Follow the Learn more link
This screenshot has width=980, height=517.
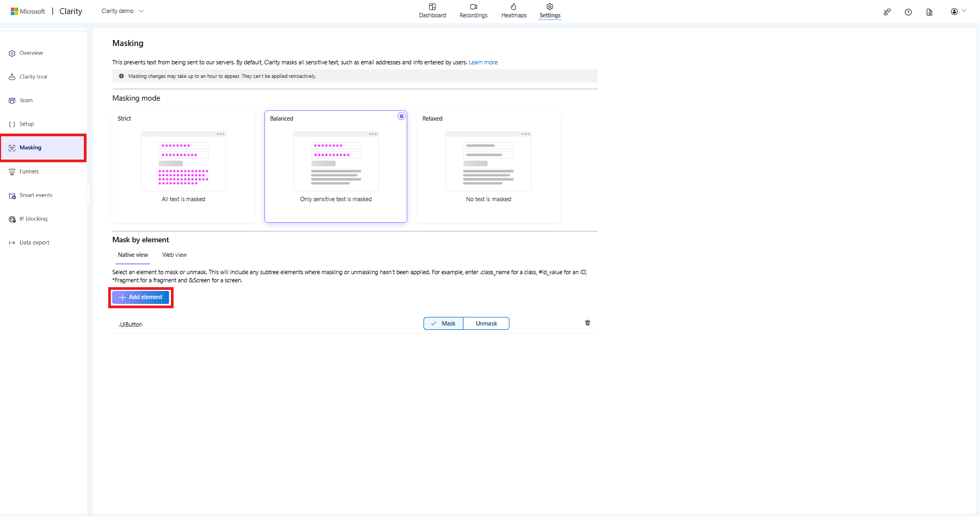483,63
